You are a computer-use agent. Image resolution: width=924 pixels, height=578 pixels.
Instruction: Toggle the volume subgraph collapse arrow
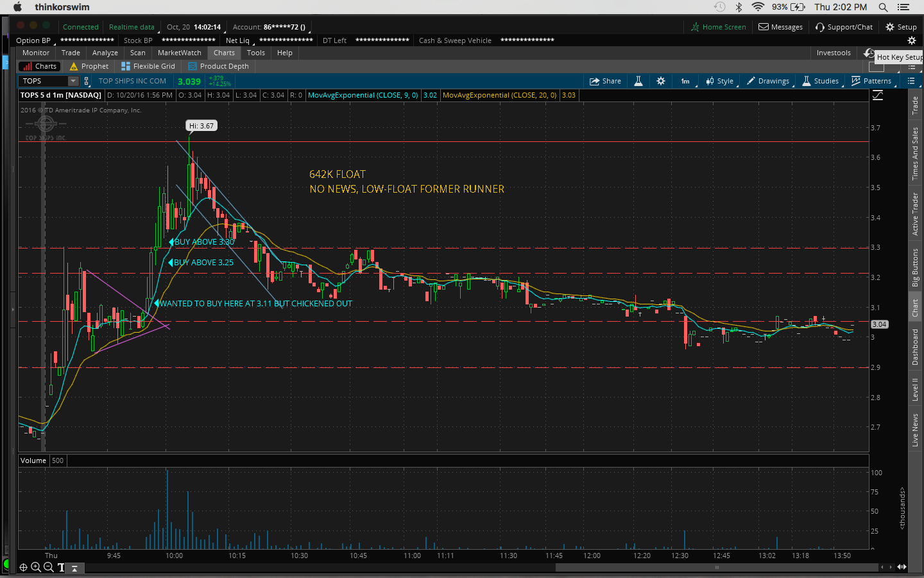[74, 568]
